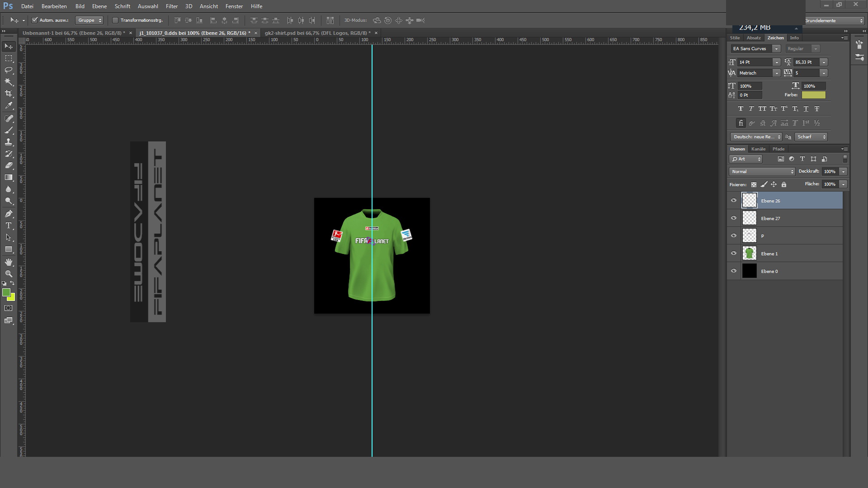Select the Path Selection tool

(x=9, y=237)
